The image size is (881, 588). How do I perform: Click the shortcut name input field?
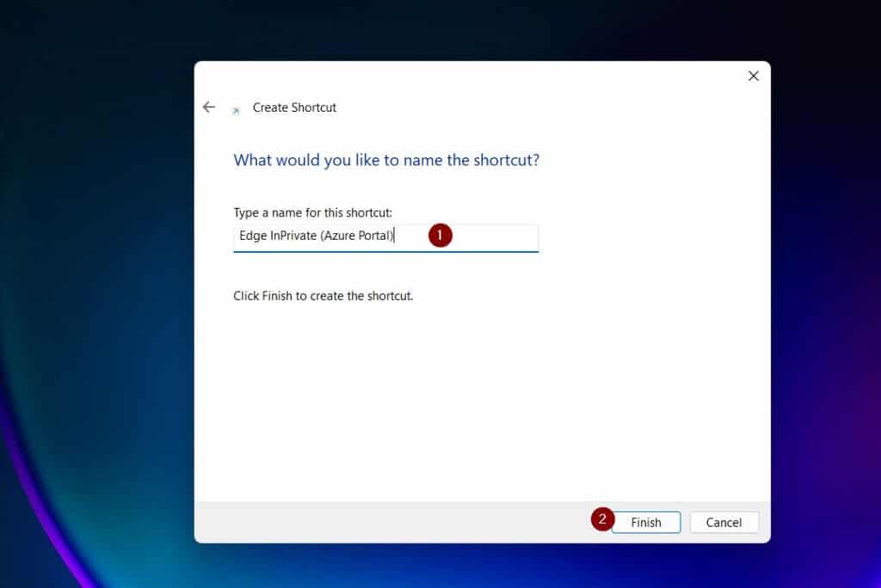click(x=386, y=238)
